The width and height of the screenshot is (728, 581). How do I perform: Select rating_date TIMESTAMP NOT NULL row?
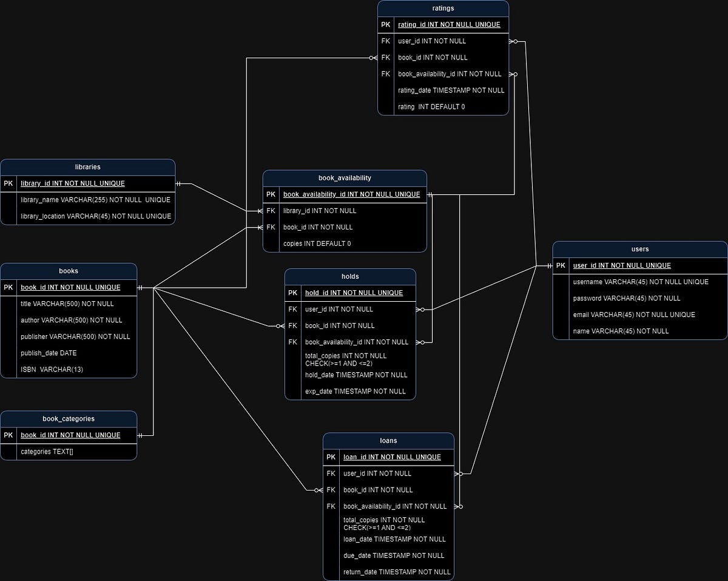[x=443, y=90]
